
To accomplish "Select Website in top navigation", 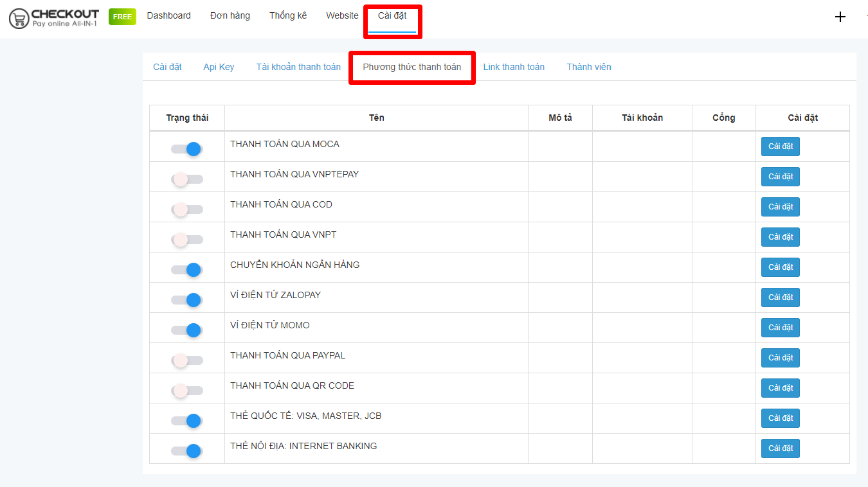I will 342,16.
